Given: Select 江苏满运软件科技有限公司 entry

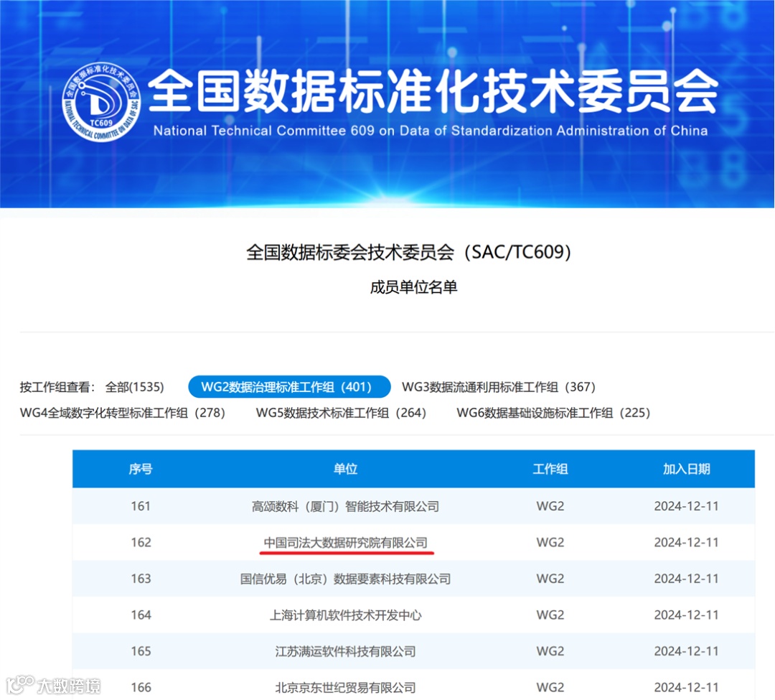Looking at the screenshot, I should 345,652.
